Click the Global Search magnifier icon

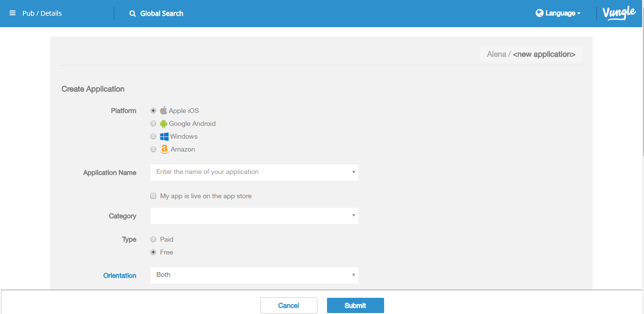pos(133,14)
